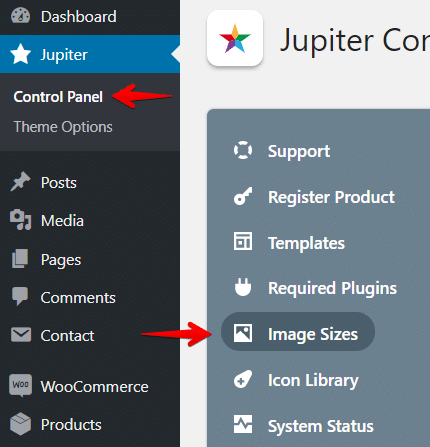Click the Posts pushpin icon
430x447 pixels.
pos(20,182)
